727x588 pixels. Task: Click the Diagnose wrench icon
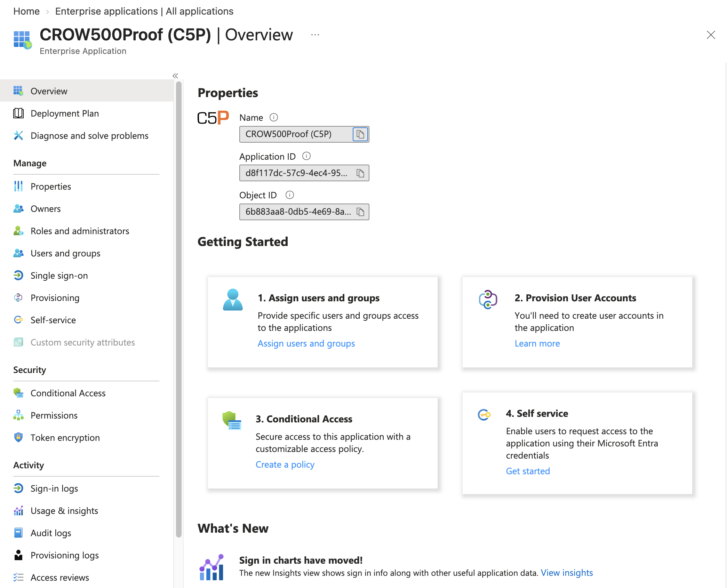(x=18, y=136)
